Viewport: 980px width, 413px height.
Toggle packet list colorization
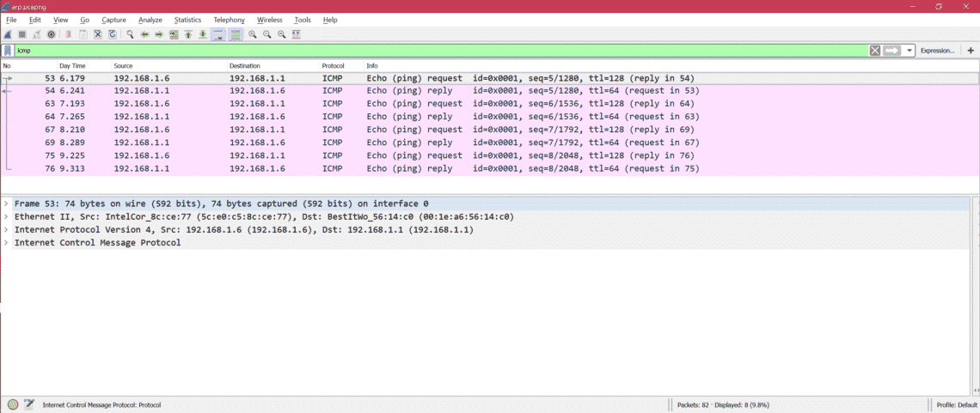236,35
